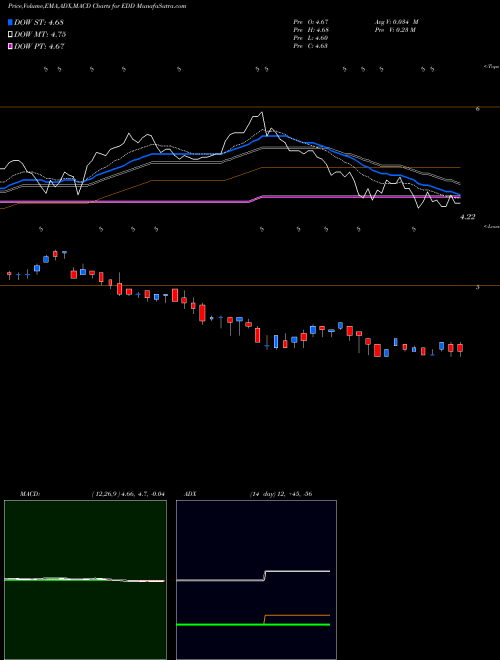Image resolution: width=500 pixels, height=660 pixels.
Task: Click the chart title mentioning MunafaSutra.com
Action: (x=97, y=6)
